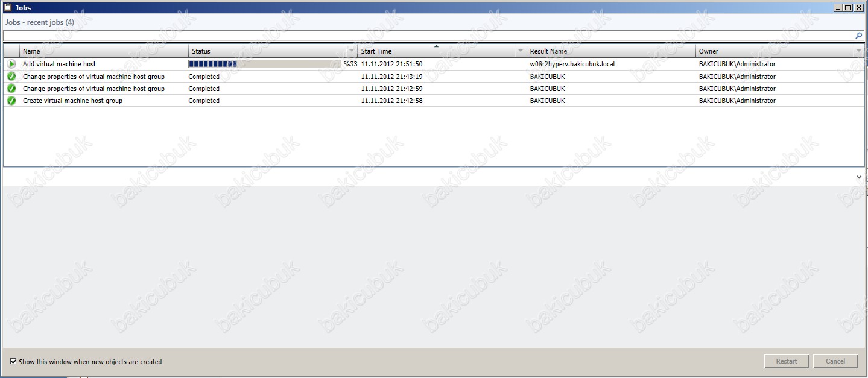Click the search magnifier icon

point(859,36)
